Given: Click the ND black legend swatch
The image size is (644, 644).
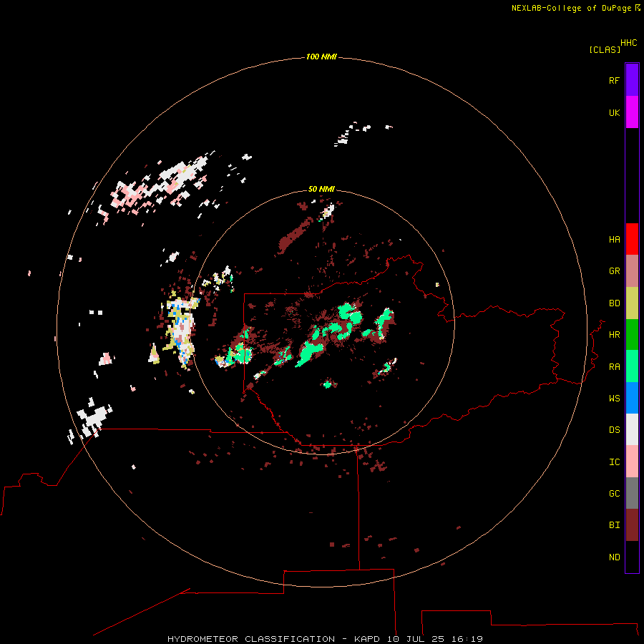Looking at the screenshot, I should tap(632, 557).
